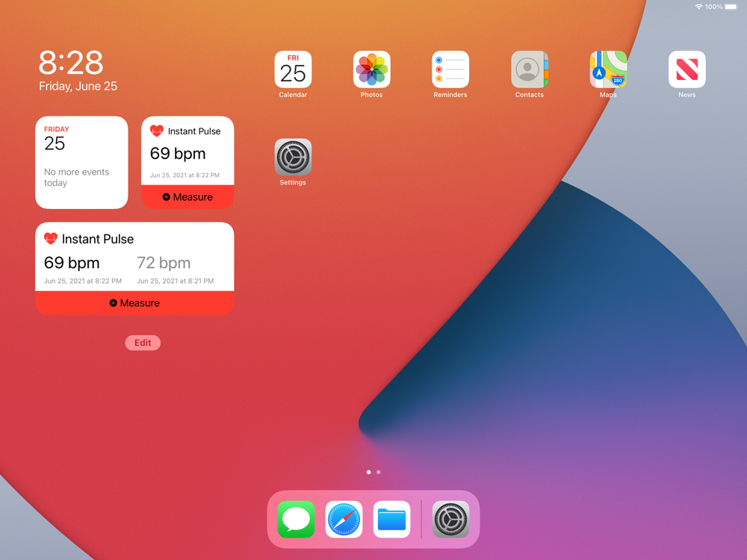Screen dimensions: 747x560
Task: Tap Measure in the wide Instant Pulse widget
Action: point(134,303)
